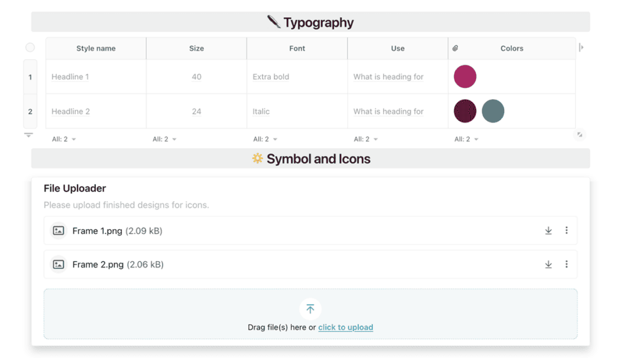Toggle the select-all circle above row numbers
625x364 pixels.
(x=30, y=48)
